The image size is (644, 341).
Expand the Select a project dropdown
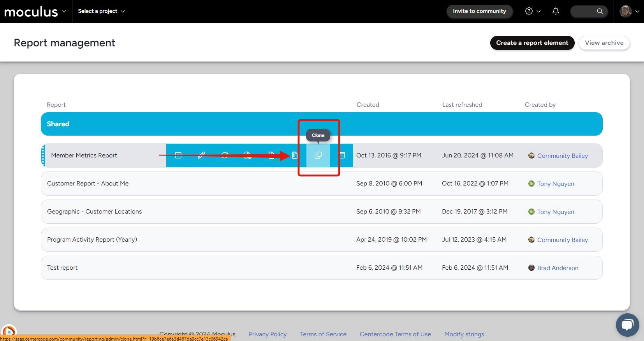click(x=101, y=11)
